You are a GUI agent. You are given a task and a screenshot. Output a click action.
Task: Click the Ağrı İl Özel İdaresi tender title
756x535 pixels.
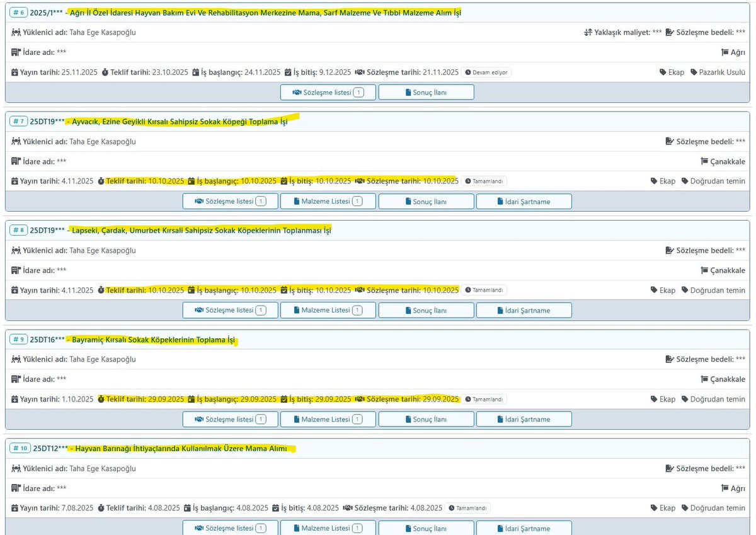(x=265, y=13)
